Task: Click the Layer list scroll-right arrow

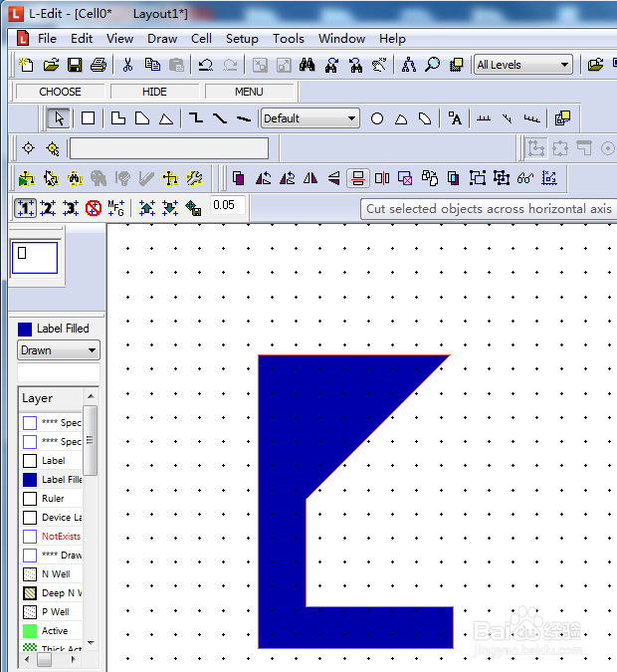Action: [74, 660]
